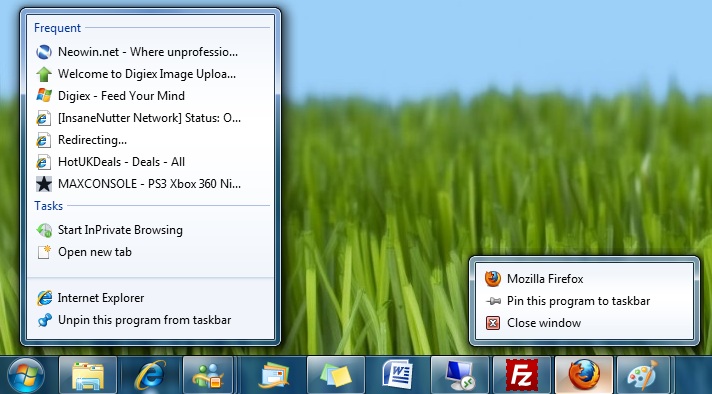This screenshot has height=394, width=712.
Task: Click IE page icon beside InsaneNutter Network
Action: 44,118
